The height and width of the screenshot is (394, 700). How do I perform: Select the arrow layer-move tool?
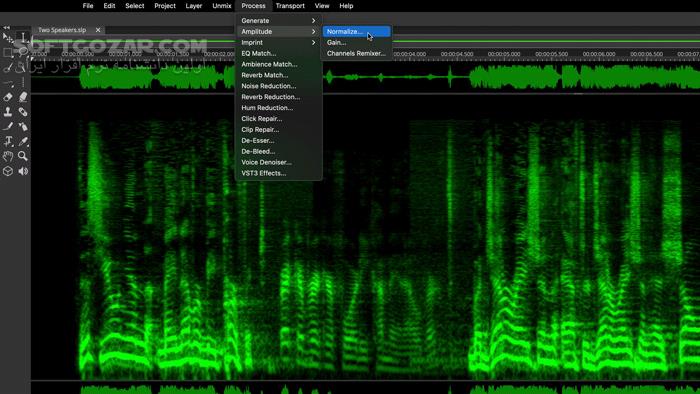pyautogui.click(x=8, y=37)
